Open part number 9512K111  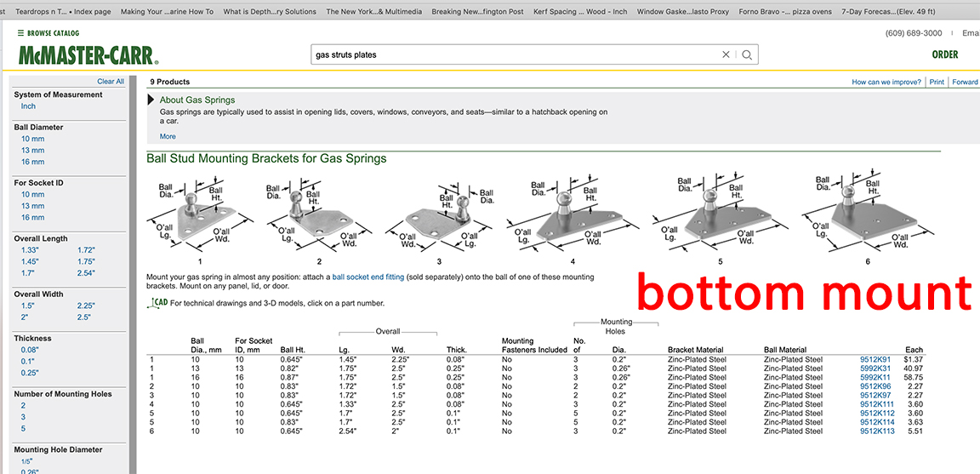pos(878,404)
